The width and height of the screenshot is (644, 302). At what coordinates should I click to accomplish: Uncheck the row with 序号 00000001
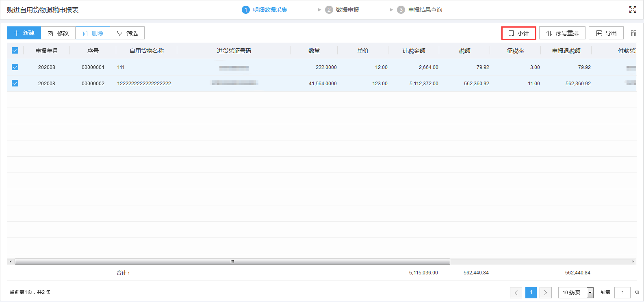click(x=15, y=67)
